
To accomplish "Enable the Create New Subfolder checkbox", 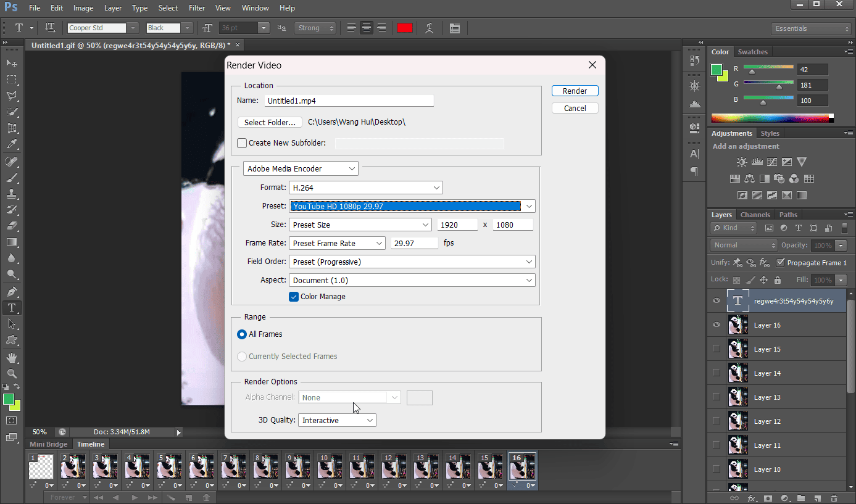I will click(242, 143).
